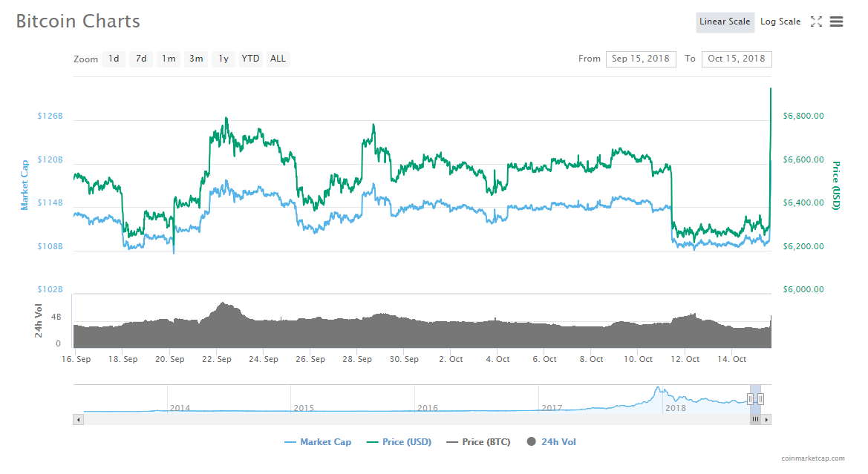Click the right navigator range handle

tap(760, 399)
